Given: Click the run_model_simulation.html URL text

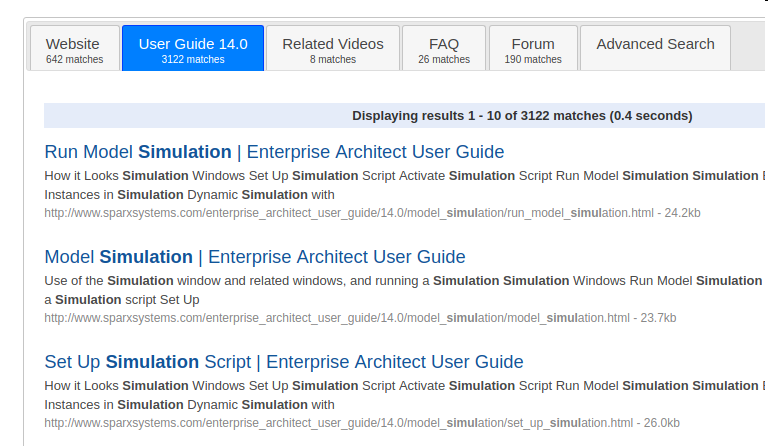Looking at the screenshot, I should (x=372, y=213).
